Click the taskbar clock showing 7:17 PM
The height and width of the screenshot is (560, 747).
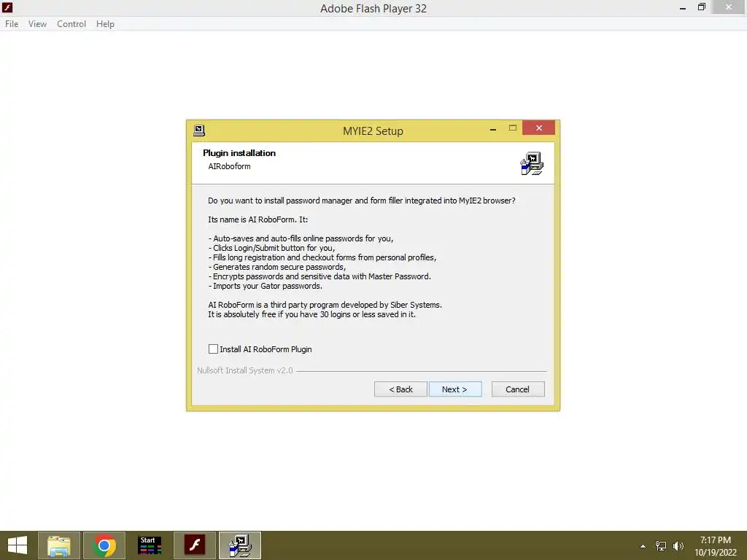point(715,546)
